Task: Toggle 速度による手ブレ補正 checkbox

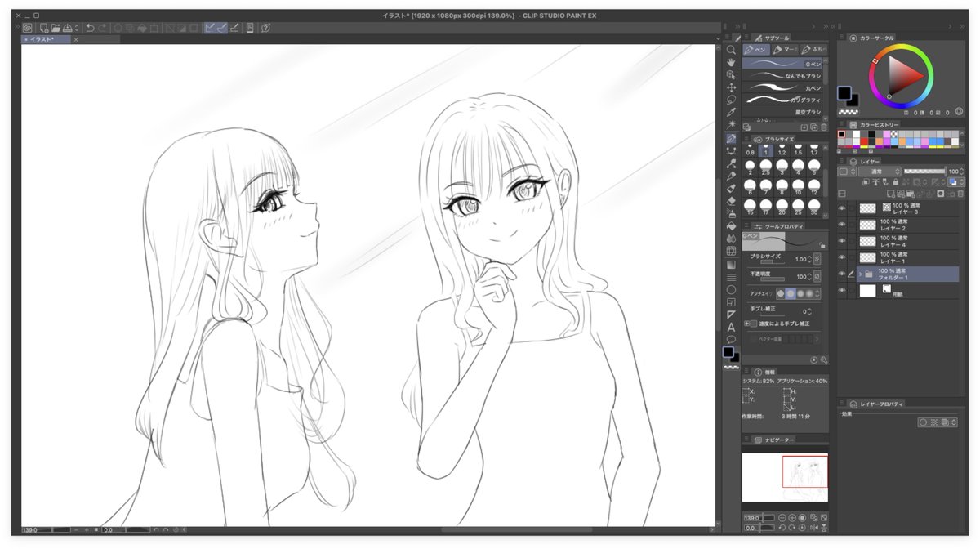Action: [x=754, y=324]
